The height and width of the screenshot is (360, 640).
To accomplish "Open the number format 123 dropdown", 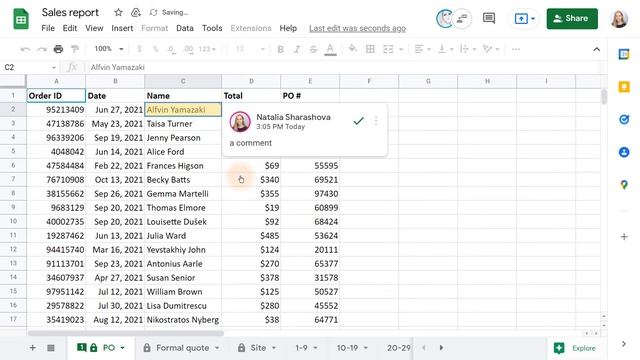I will click(207, 49).
